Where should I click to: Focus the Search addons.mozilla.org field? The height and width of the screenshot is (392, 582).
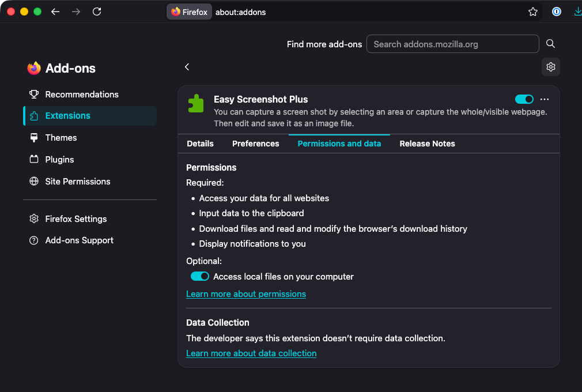452,44
